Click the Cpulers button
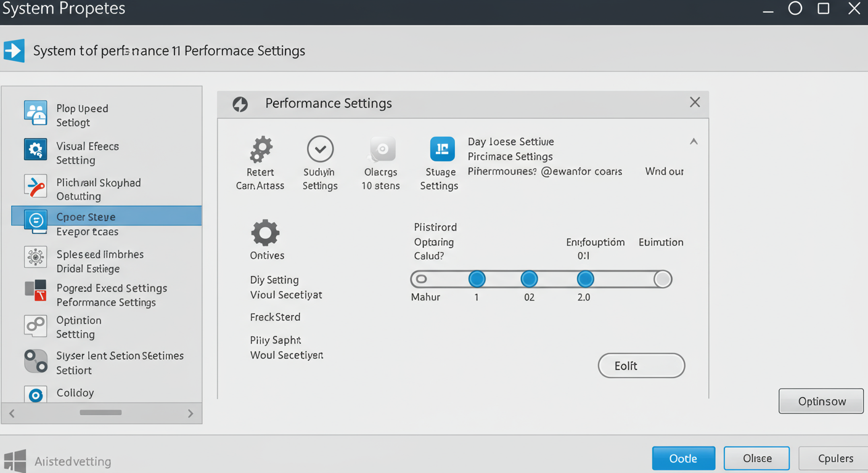The width and height of the screenshot is (868, 473). pos(834,459)
